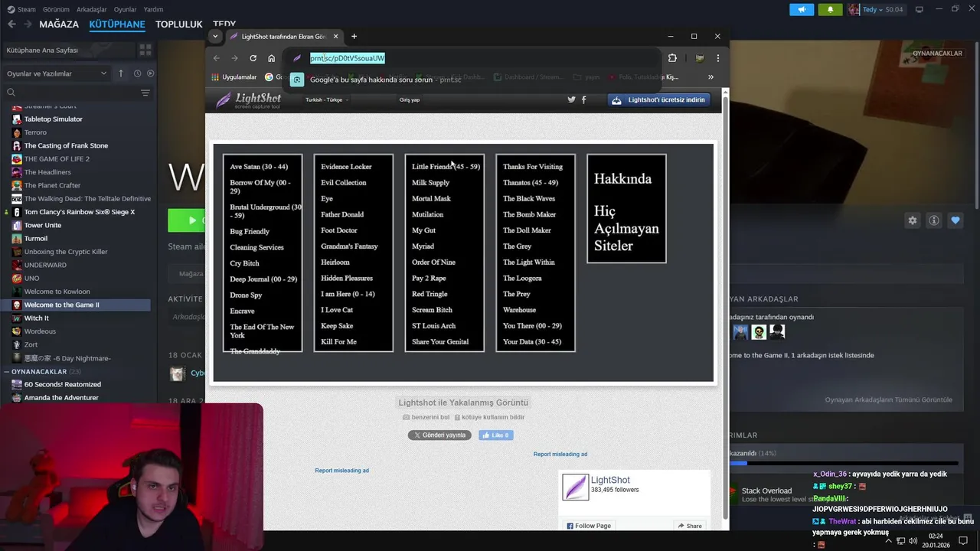Image resolution: width=980 pixels, height=551 pixels.
Task: Reload the prnt.sc page in browser
Action: 253,58
